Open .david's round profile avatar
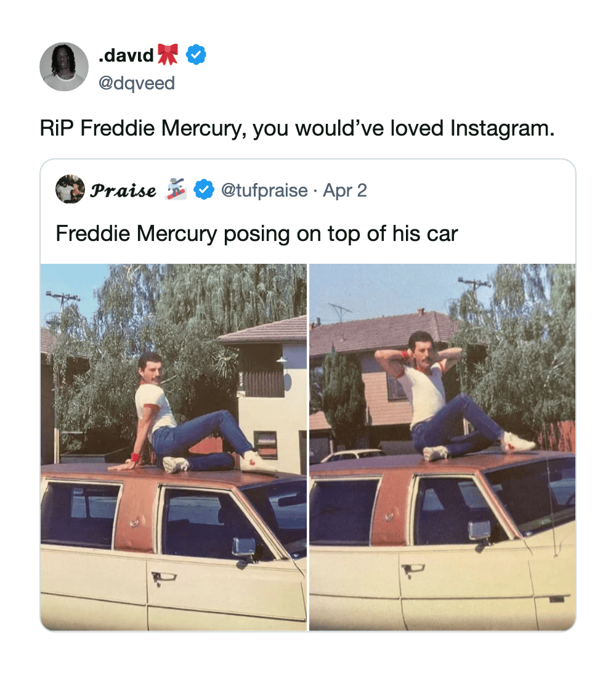This screenshot has width=616, height=673. pos(64,67)
